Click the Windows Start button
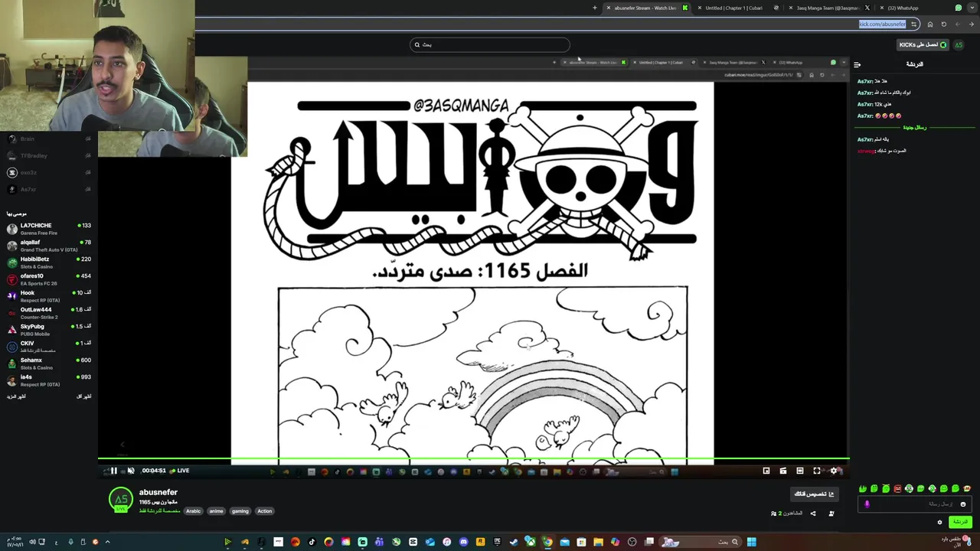 point(751,542)
